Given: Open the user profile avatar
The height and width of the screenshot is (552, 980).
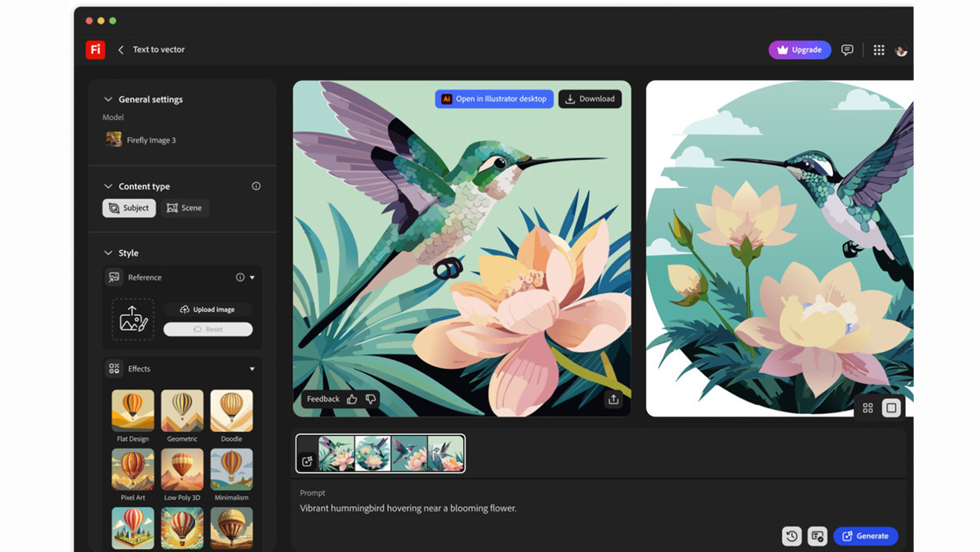Looking at the screenshot, I should [902, 50].
